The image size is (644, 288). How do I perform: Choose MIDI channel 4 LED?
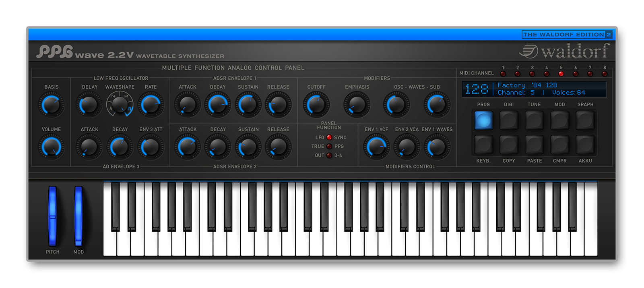(547, 74)
